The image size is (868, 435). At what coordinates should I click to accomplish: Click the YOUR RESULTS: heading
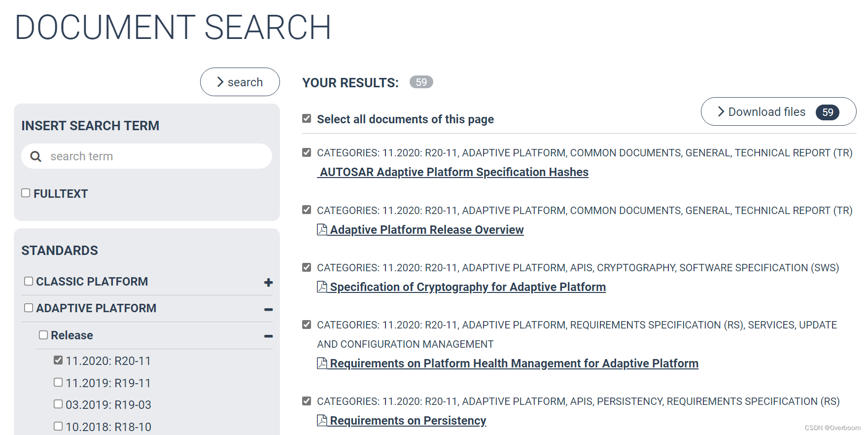click(350, 83)
